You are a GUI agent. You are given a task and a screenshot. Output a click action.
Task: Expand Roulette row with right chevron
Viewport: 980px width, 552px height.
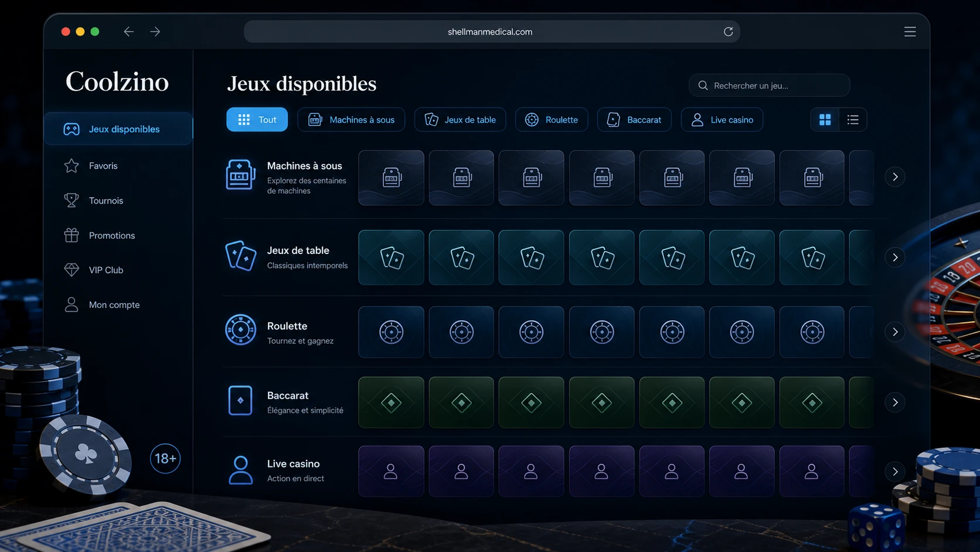click(895, 332)
